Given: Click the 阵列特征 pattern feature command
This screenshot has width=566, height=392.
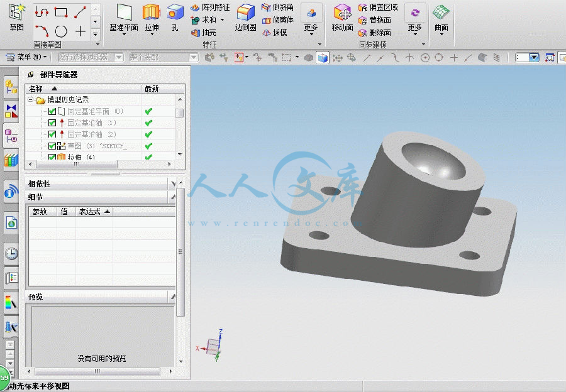Looking at the screenshot, I should 210,7.
